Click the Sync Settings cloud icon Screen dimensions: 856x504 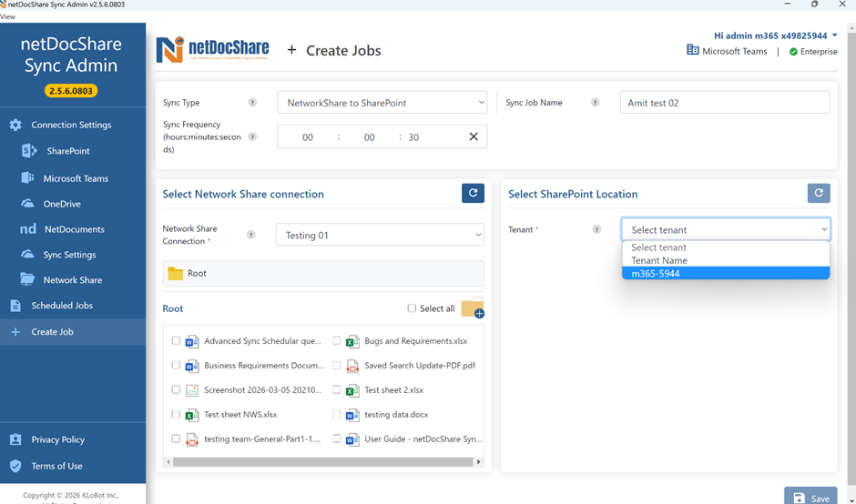[x=27, y=254]
